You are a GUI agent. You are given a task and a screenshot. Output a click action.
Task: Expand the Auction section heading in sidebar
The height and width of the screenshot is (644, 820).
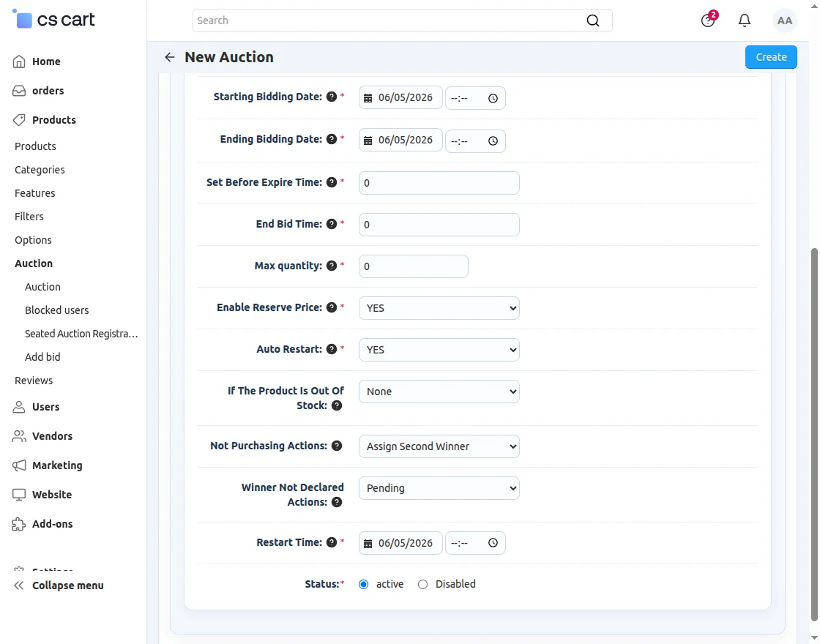point(34,263)
